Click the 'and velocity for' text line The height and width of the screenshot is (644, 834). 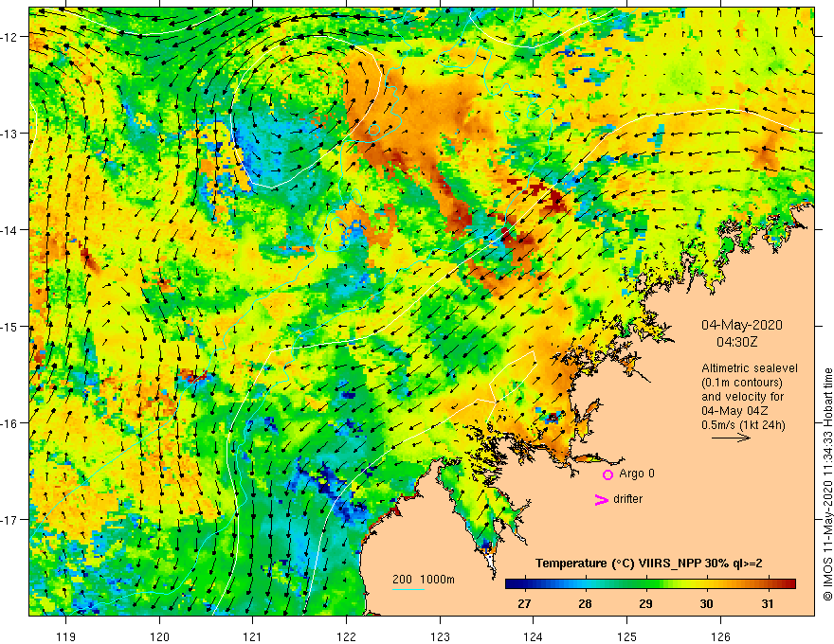pos(742,397)
